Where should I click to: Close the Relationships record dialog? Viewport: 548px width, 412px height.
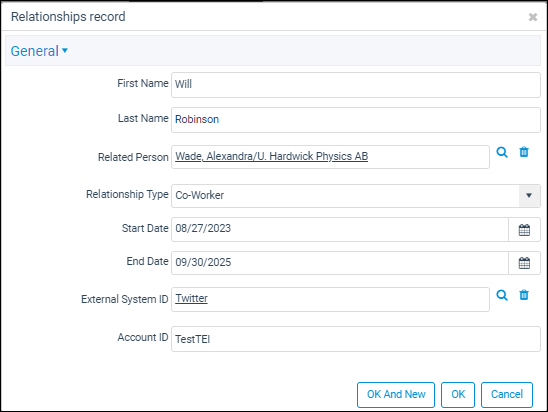click(533, 17)
